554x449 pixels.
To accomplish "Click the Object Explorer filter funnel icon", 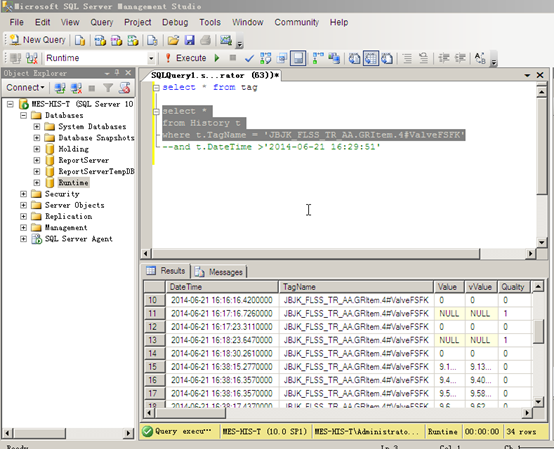I will [x=108, y=88].
